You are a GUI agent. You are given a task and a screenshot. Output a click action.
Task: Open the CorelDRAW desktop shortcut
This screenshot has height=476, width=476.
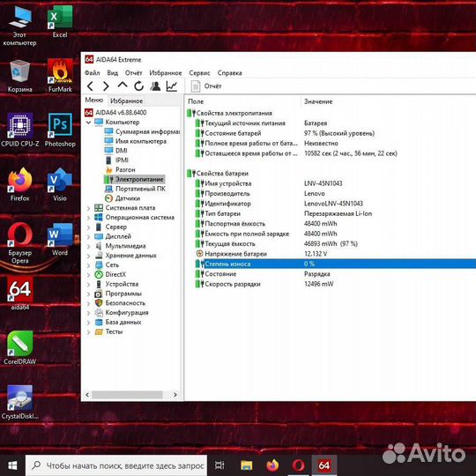point(20,348)
